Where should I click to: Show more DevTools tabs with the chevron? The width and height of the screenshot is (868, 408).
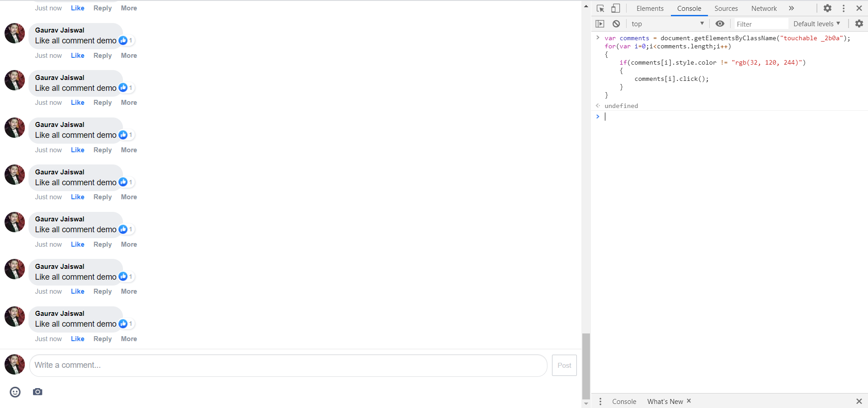791,8
